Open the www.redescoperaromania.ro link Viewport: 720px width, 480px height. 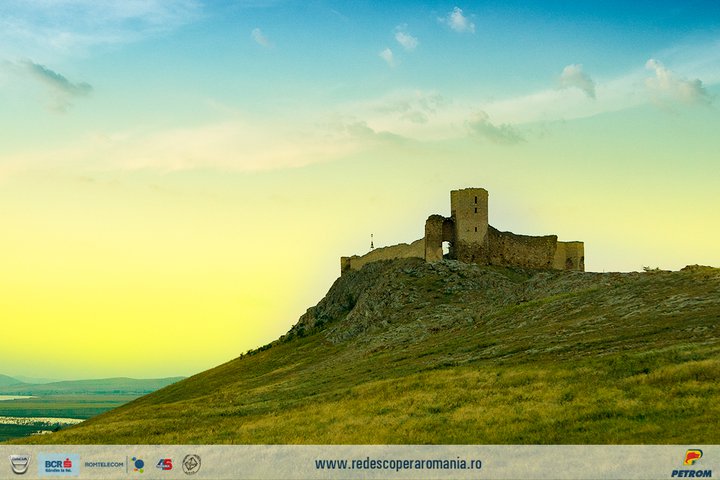pyautogui.click(x=398, y=464)
